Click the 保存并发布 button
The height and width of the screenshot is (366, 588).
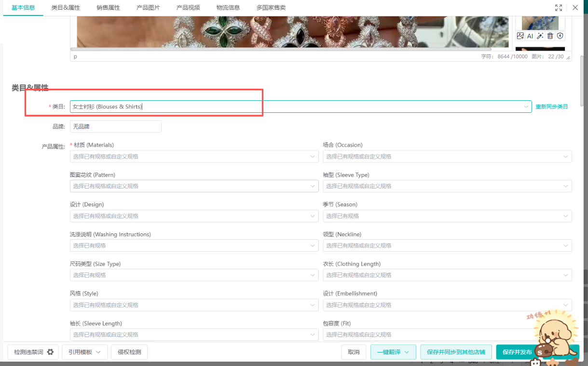pos(517,352)
